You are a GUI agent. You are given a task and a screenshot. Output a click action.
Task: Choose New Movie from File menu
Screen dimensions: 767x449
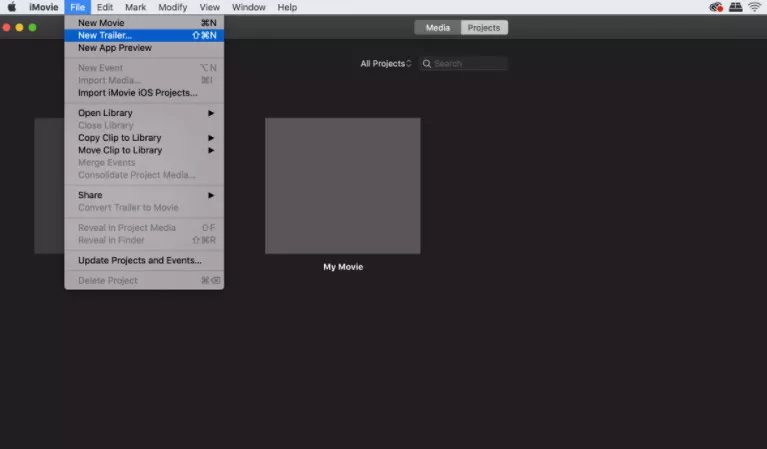coord(144,22)
